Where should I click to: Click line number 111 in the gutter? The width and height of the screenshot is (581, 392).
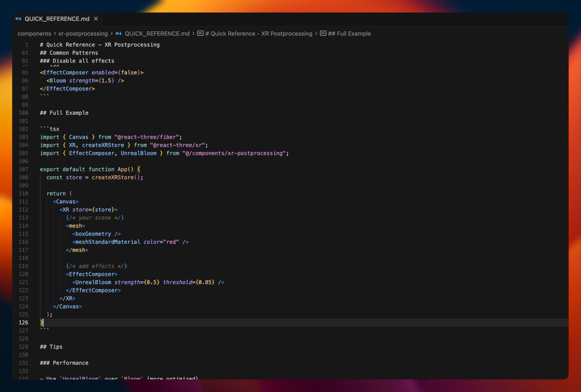point(23,201)
